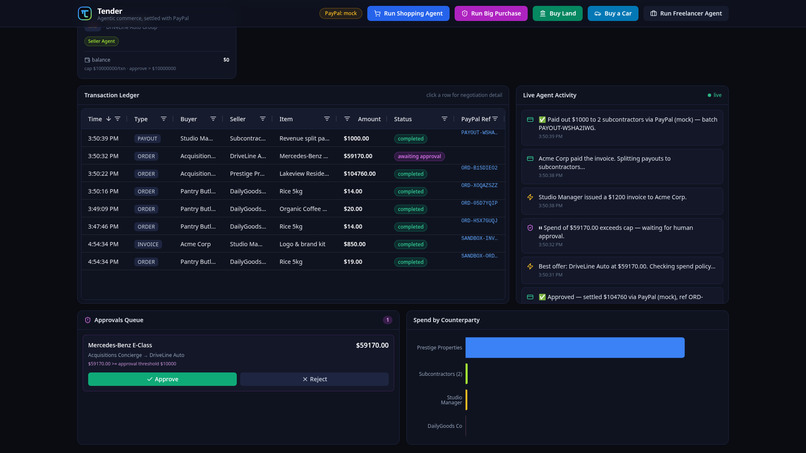The width and height of the screenshot is (806, 453).
Task: Open the Item column filter icon
Action: click(x=327, y=119)
